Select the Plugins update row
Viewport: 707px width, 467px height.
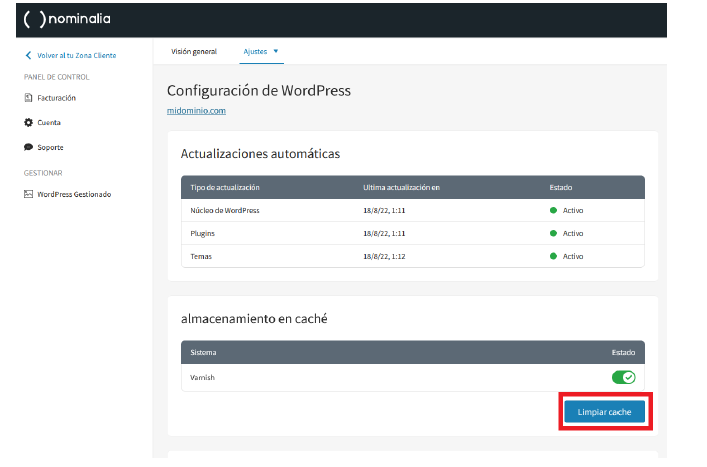(203, 233)
